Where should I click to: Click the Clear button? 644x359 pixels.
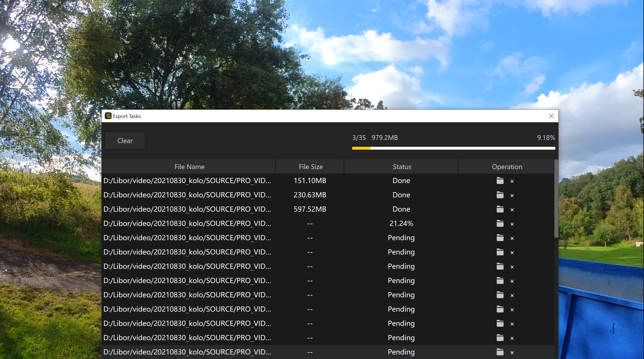click(x=125, y=141)
